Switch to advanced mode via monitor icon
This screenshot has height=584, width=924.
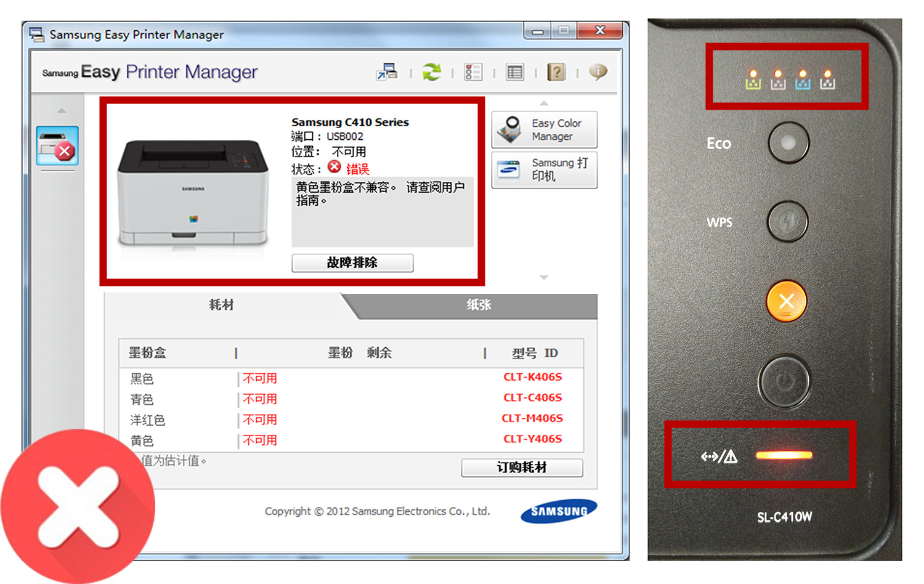pyautogui.click(x=387, y=72)
